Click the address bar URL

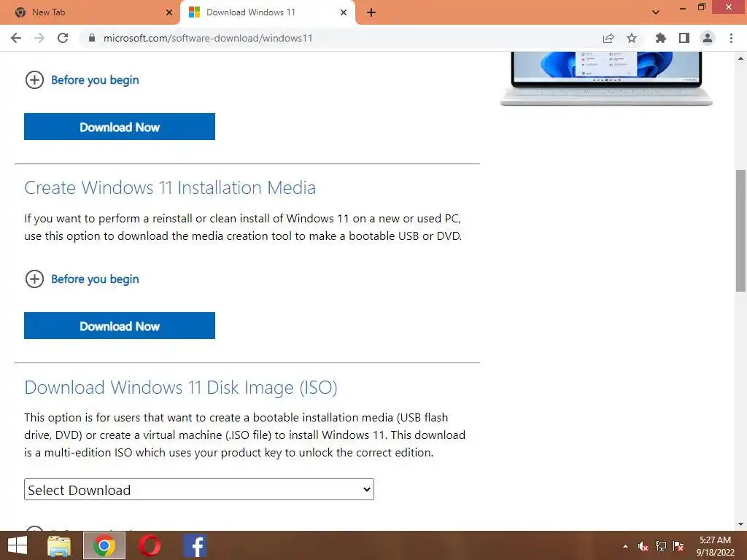coord(208,38)
